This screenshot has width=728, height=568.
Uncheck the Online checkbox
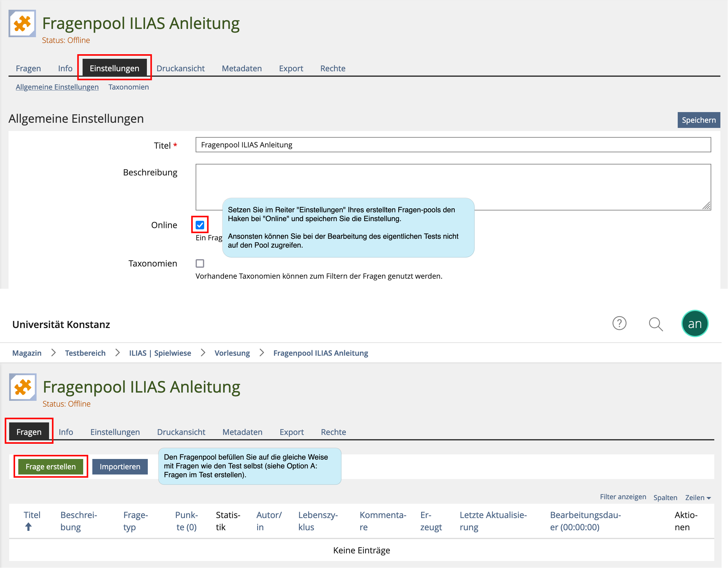200,225
